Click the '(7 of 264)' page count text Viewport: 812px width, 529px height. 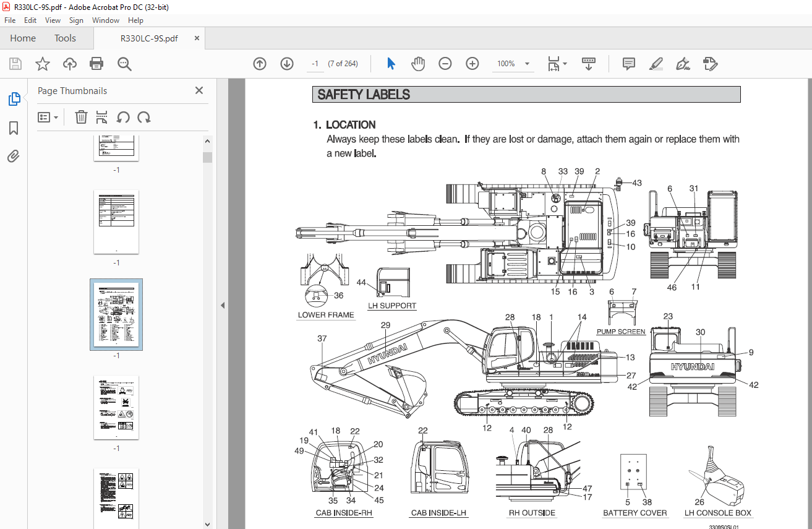click(x=343, y=64)
